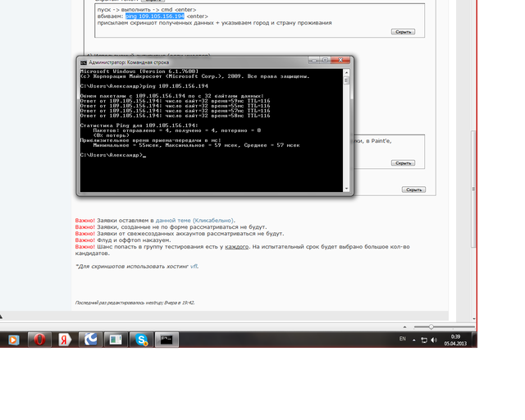Switch to the Opera browser on the taskbar

tap(38, 339)
